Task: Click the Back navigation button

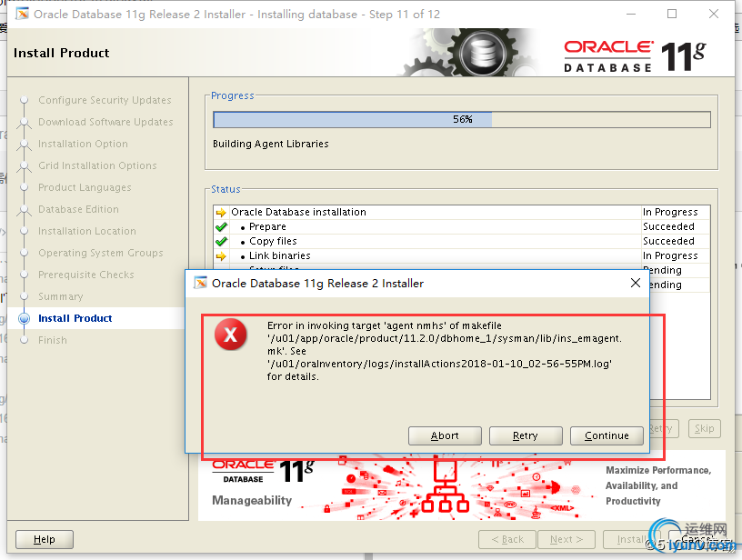Action: click(x=507, y=539)
